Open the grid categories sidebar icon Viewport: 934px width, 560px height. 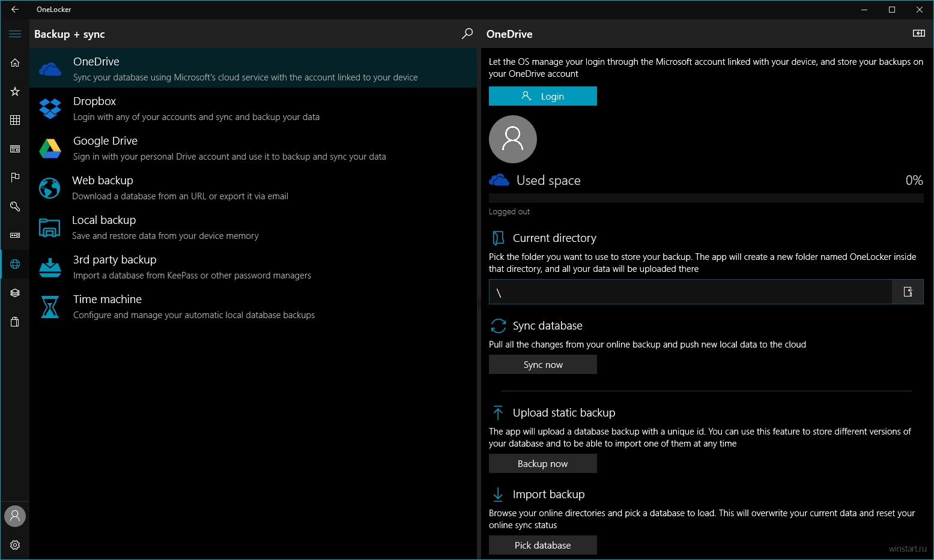tap(15, 120)
